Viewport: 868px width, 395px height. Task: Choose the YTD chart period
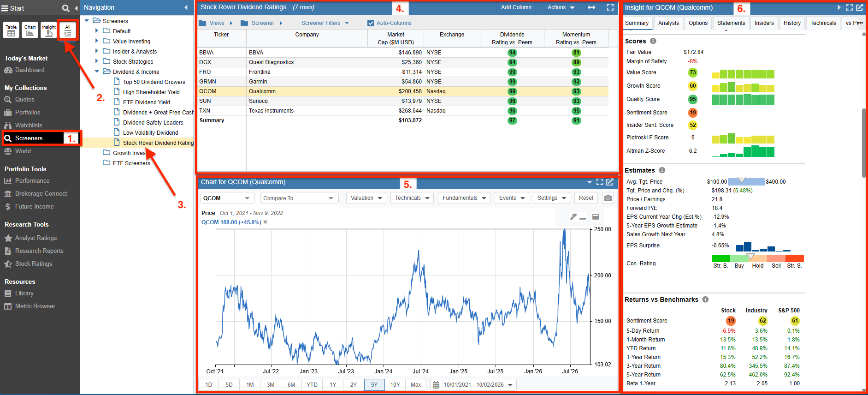(312, 385)
